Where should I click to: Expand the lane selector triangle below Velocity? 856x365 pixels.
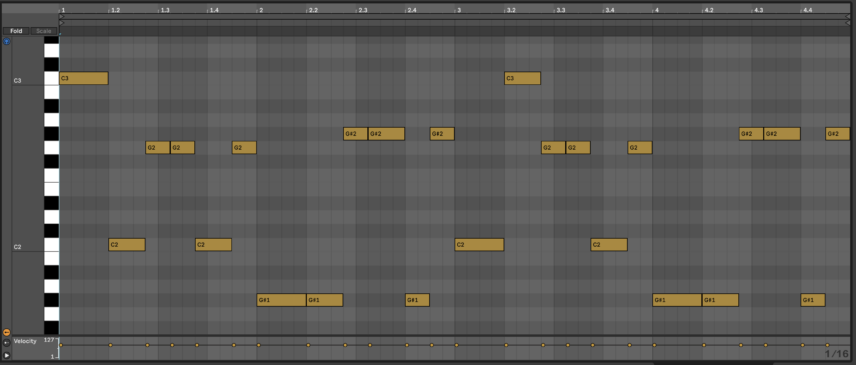click(7, 355)
